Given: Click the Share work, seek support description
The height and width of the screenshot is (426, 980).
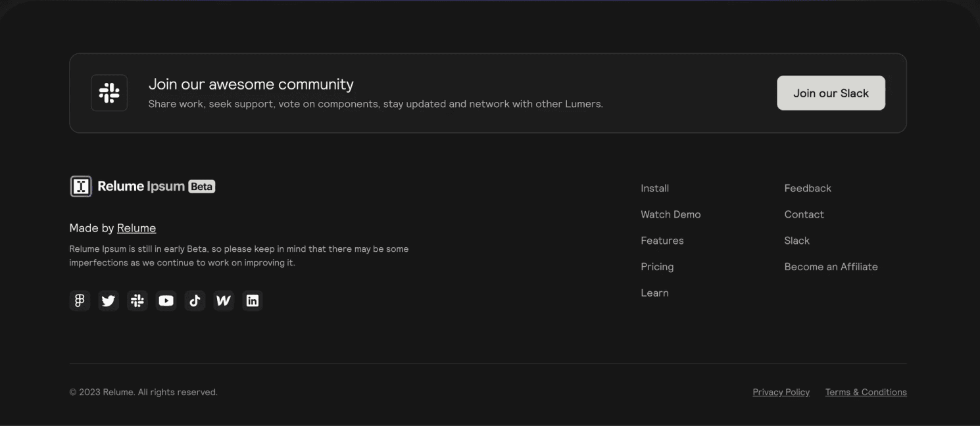Looking at the screenshot, I should (x=376, y=104).
